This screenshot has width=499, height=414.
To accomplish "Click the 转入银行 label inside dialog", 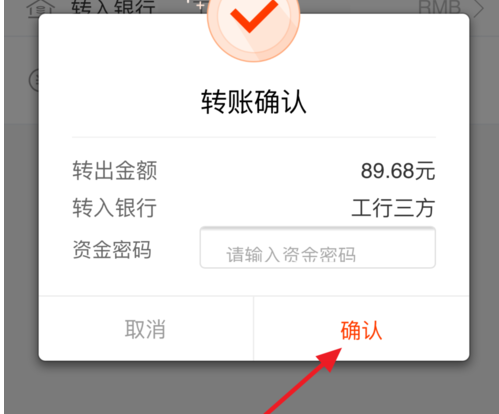I will [115, 207].
